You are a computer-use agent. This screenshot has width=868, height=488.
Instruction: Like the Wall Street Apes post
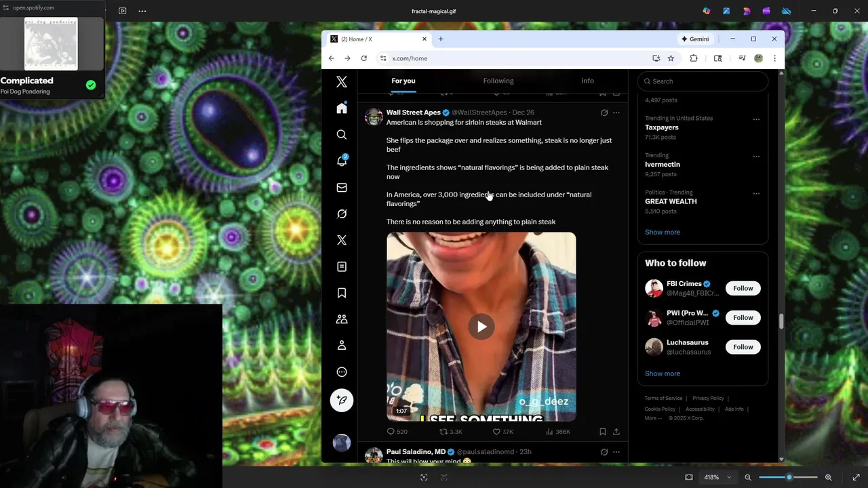pyautogui.click(x=502, y=432)
